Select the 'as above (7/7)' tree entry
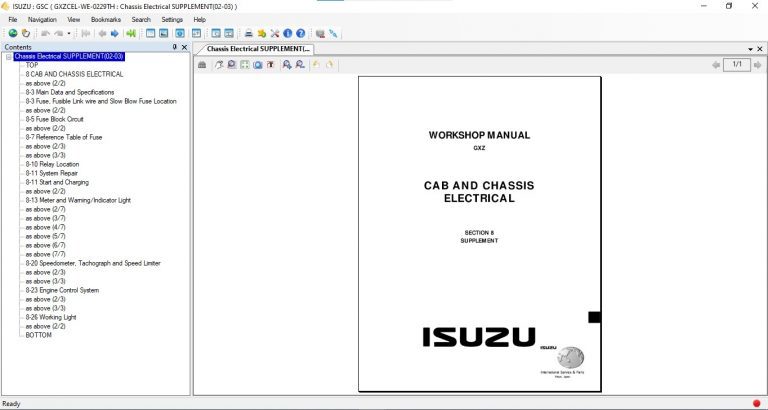The width and height of the screenshot is (768, 410). pyautogui.click(x=46, y=254)
